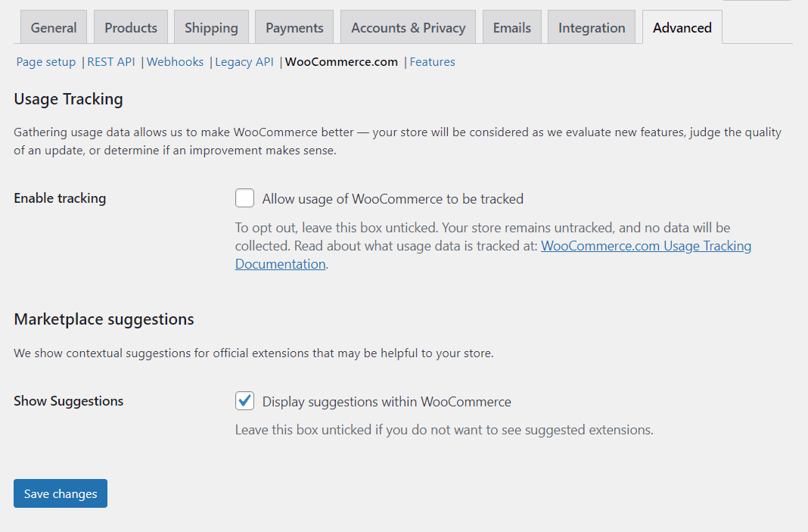Select the WooCommerce.com section link
The height and width of the screenshot is (532, 808).
pyautogui.click(x=341, y=61)
